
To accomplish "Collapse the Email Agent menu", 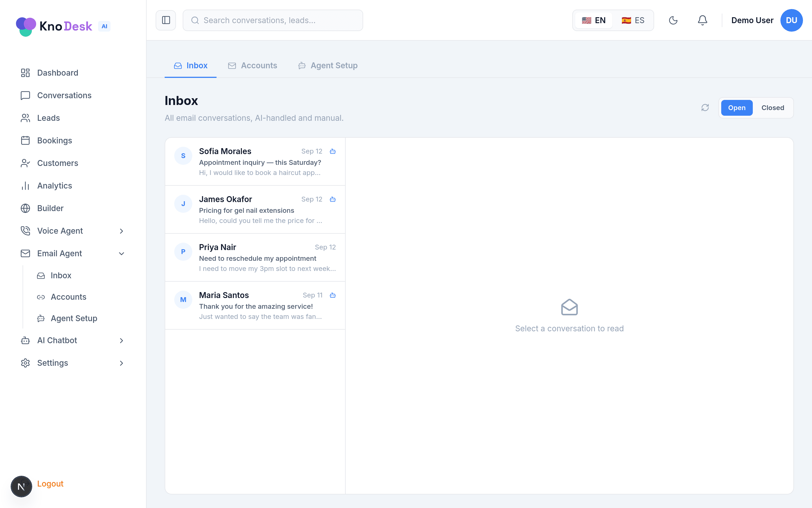I will pos(72,253).
